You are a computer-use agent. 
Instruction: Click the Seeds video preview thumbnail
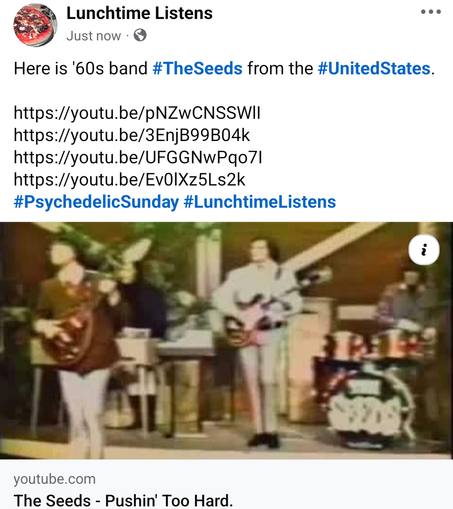coord(226,340)
